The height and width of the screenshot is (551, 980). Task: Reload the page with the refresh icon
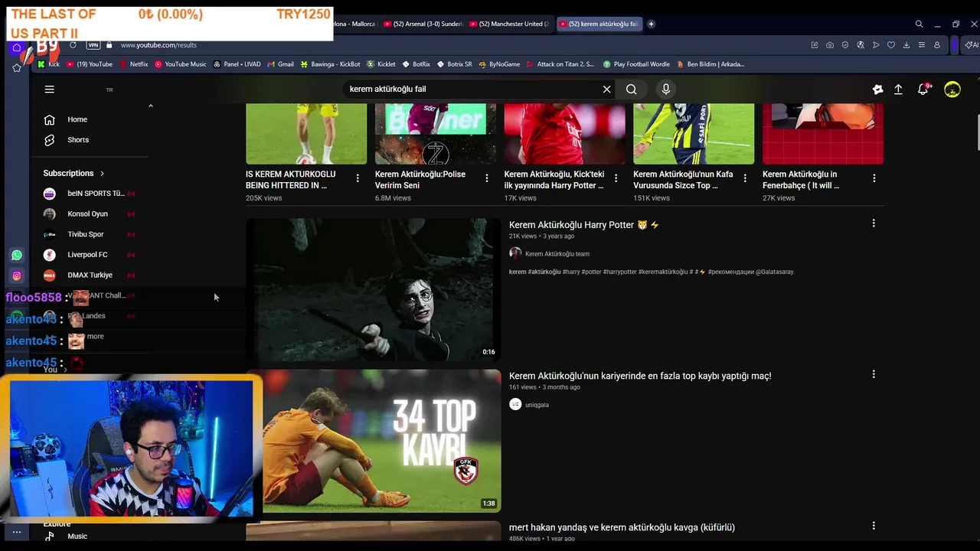[73, 45]
